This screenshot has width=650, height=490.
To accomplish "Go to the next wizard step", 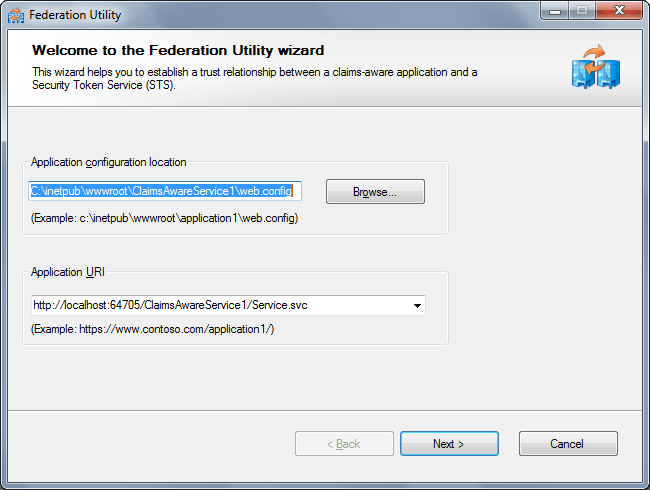I will point(449,444).
